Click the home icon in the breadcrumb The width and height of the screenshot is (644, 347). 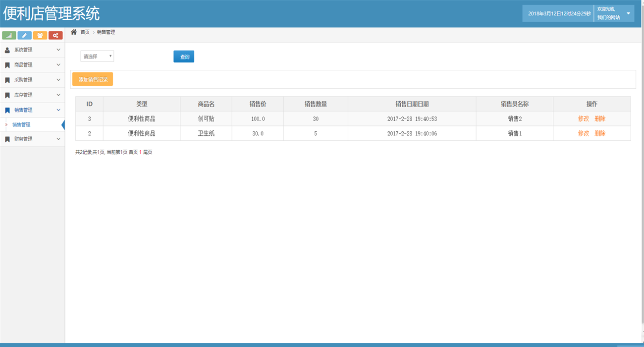pos(74,32)
